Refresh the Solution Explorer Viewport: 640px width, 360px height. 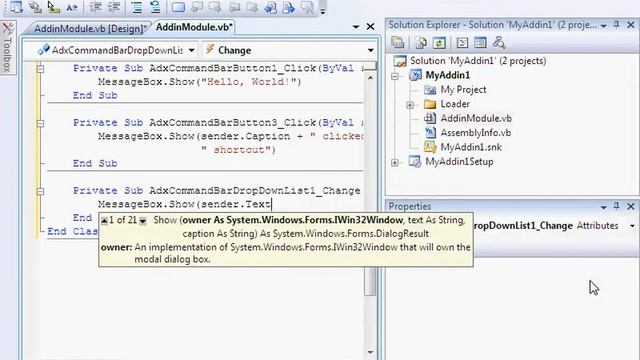[x=439, y=42]
